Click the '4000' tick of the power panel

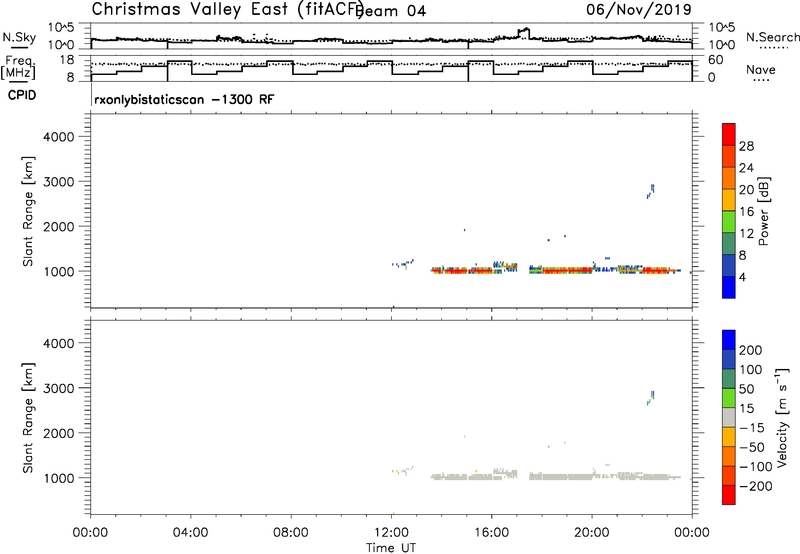[x=59, y=137]
